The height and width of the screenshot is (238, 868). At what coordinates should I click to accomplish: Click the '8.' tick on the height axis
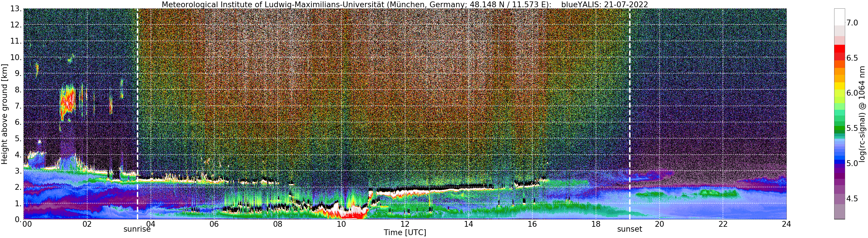[18, 90]
